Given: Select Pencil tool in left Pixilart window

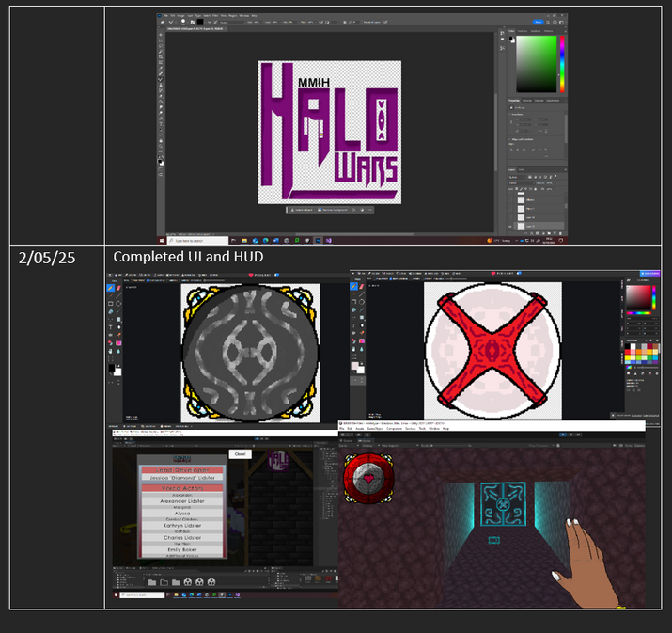Looking at the screenshot, I should coord(111,288).
